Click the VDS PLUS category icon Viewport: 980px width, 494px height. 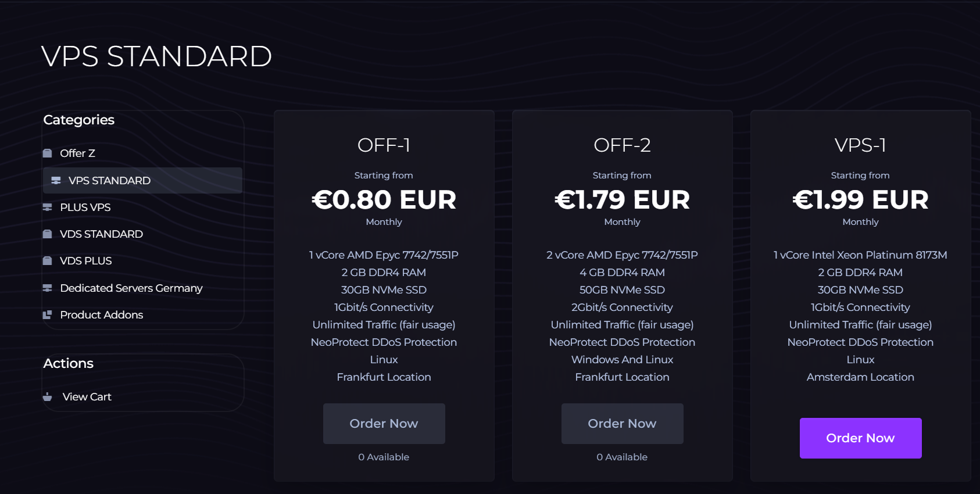[48, 261]
